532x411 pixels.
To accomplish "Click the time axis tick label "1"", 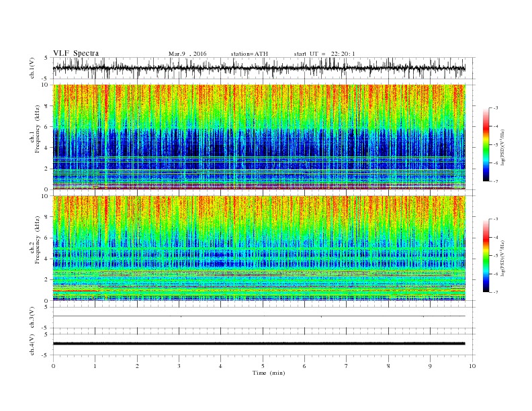I will click(x=95, y=366).
